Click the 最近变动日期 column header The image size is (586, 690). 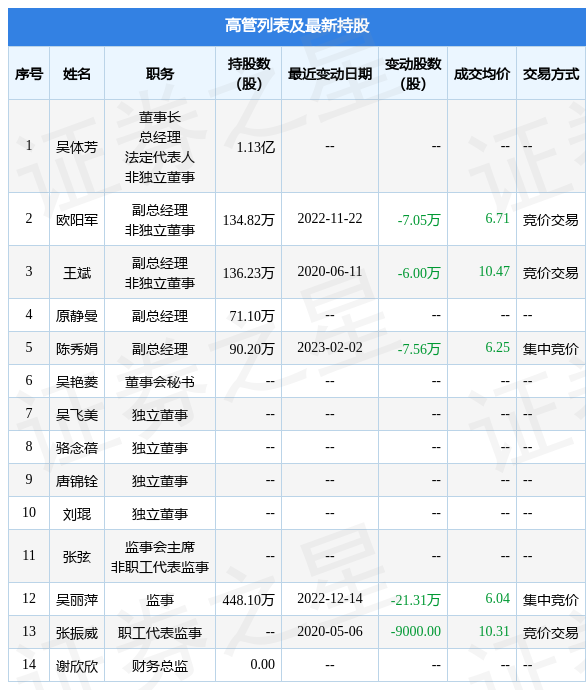(330, 73)
